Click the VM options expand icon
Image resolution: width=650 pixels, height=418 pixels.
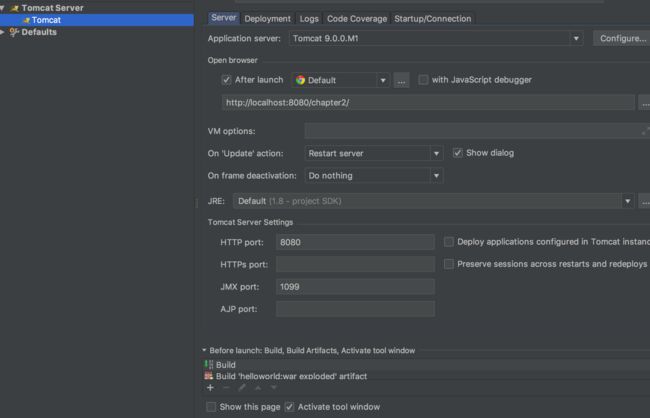645,131
